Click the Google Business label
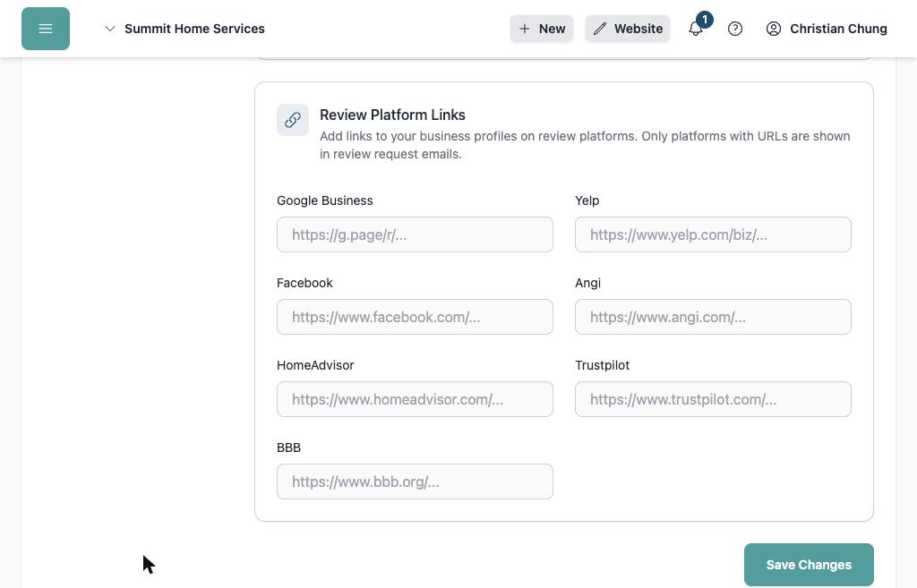This screenshot has height=588, width=917. [324, 200]
